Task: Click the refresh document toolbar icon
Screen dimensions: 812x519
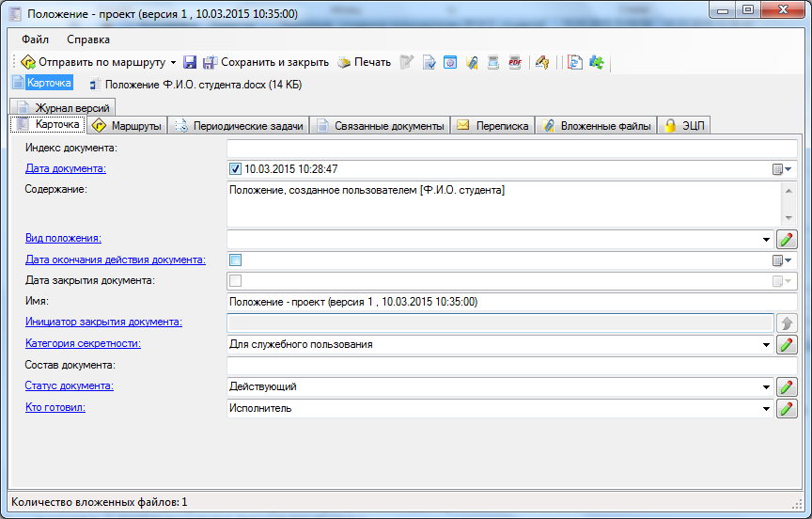Action: coord(575,62)
